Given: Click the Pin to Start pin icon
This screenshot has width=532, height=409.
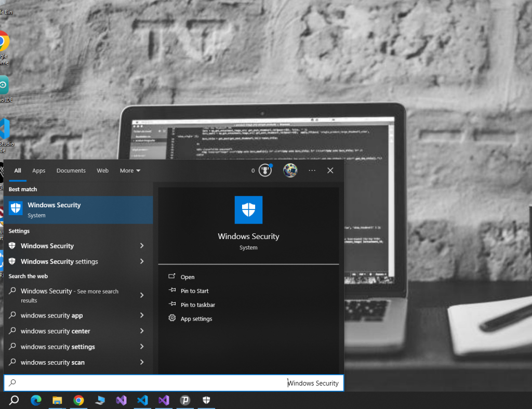Looking at the screenshot, I should pos(172,290).
